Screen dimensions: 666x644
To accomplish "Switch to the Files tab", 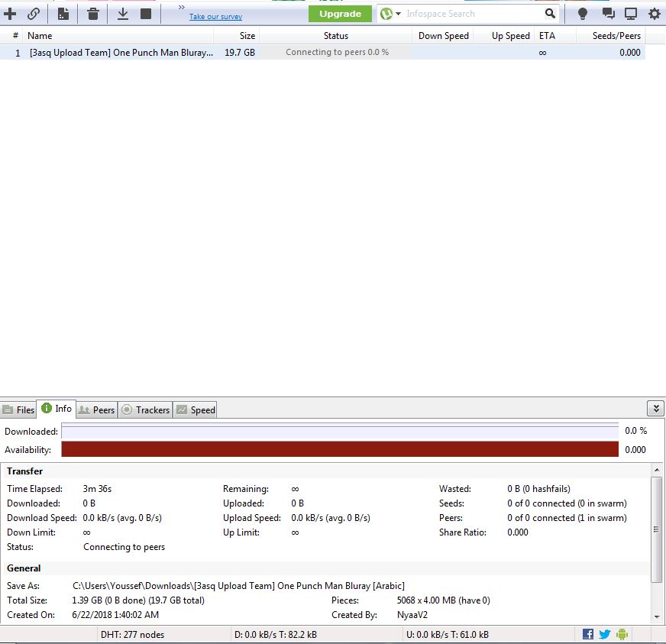I will (18, 410).
